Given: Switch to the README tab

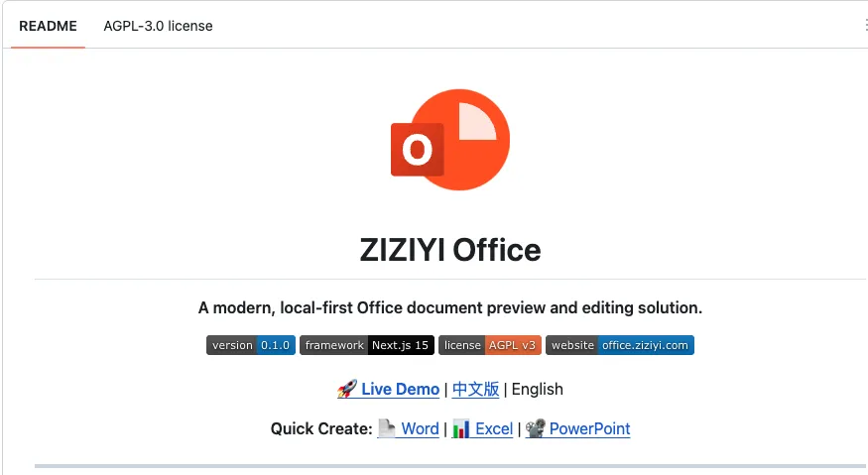Looking at the screenshot, I should tap(48, 26).
